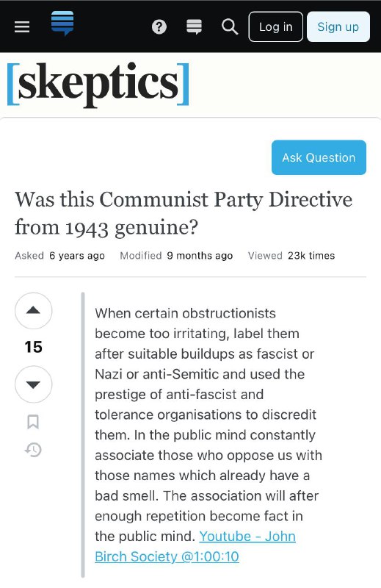
Task: Click the Modified 9 months ago text
Action: (x=176, y=256)
